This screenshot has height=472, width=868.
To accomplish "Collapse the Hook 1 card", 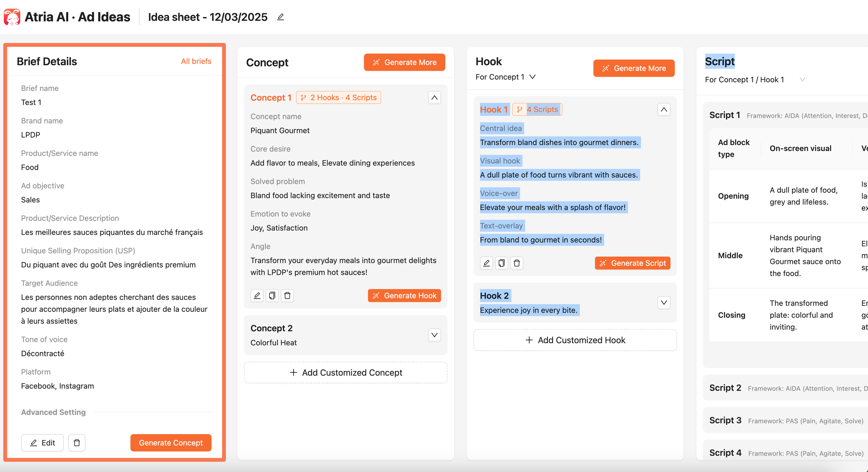I will (664, 109).
